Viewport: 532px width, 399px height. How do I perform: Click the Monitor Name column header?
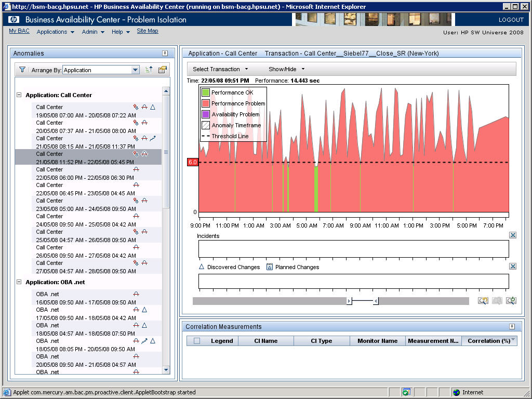[x=378, y=341]
